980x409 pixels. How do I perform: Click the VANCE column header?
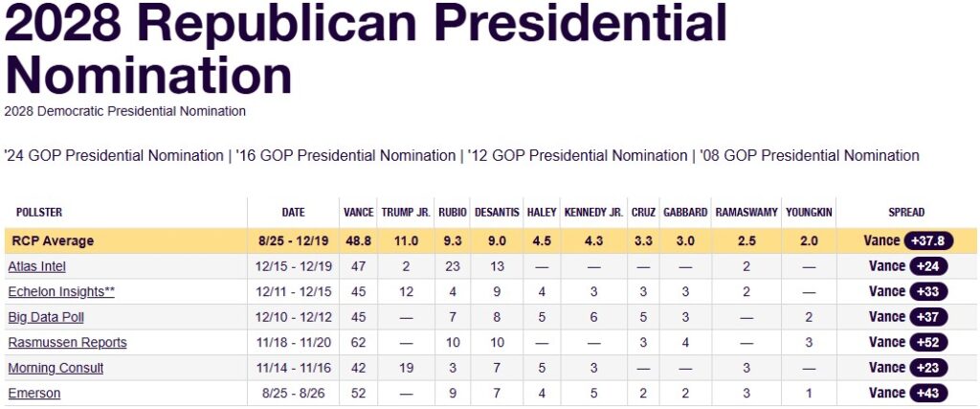(x=359, y=213)
